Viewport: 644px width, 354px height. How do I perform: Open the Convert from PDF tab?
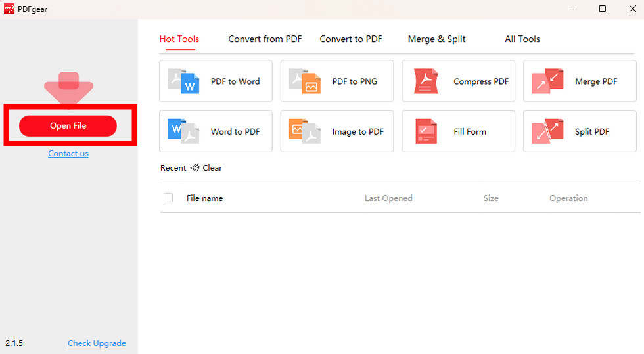pyautogui.click(x=265, y=39)
